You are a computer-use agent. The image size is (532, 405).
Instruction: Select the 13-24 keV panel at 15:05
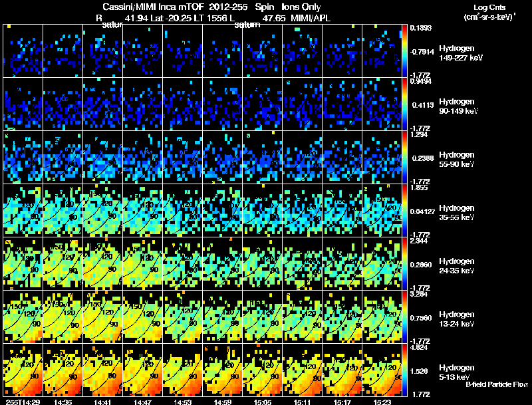(262, 317)
